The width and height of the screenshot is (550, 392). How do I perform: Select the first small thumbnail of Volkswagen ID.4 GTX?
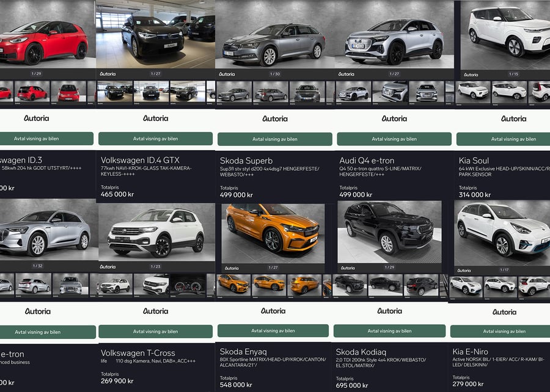tap(115, 93)
